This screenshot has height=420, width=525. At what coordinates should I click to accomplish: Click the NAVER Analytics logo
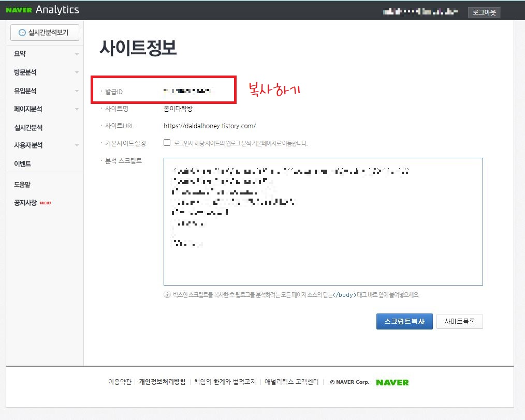point(42,10)
